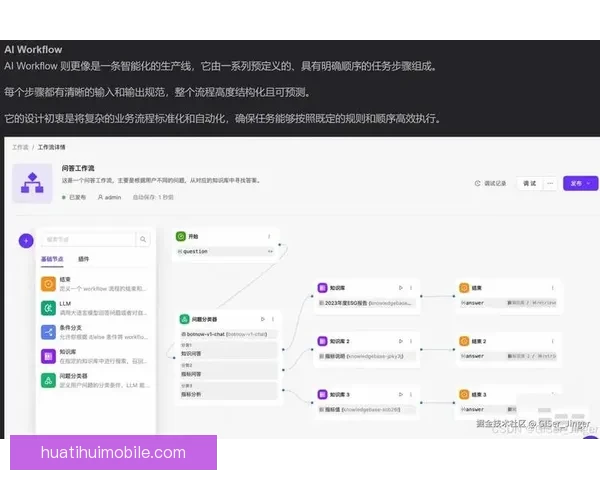
Task: Click the green 开始 node icon
Action: [181, 237]
